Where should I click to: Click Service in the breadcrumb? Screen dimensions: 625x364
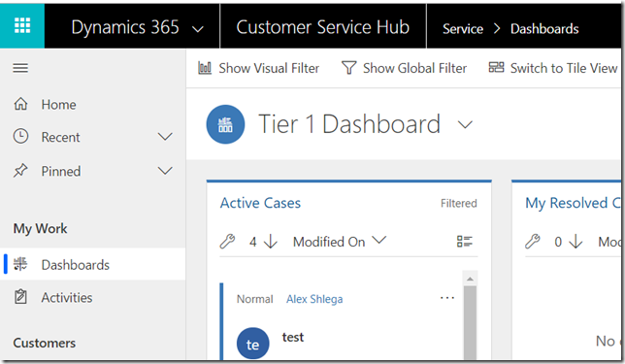463,29
